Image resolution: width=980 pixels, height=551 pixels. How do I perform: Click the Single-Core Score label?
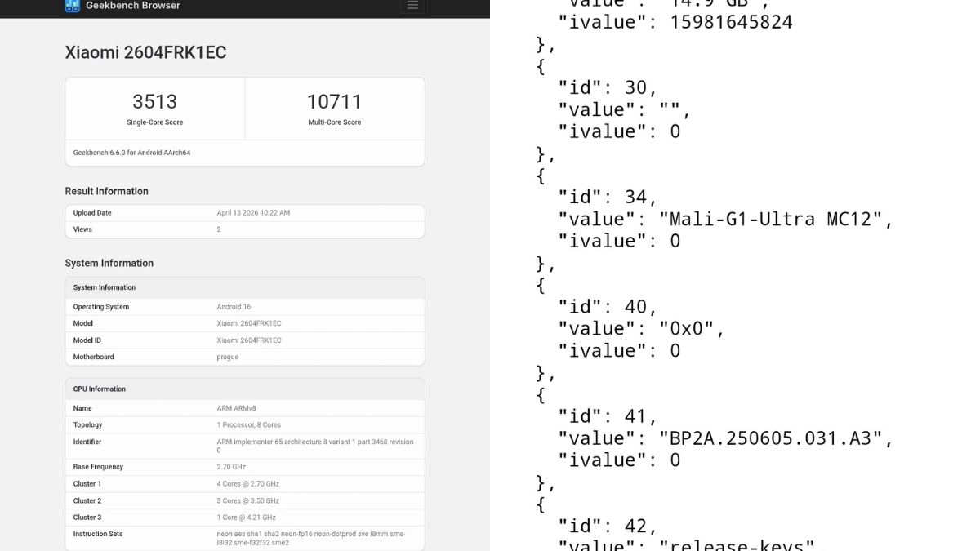click(154, 122)
